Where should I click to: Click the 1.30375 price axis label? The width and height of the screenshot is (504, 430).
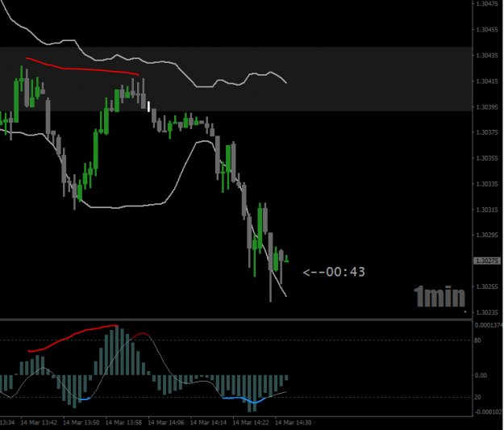[487, 132]
